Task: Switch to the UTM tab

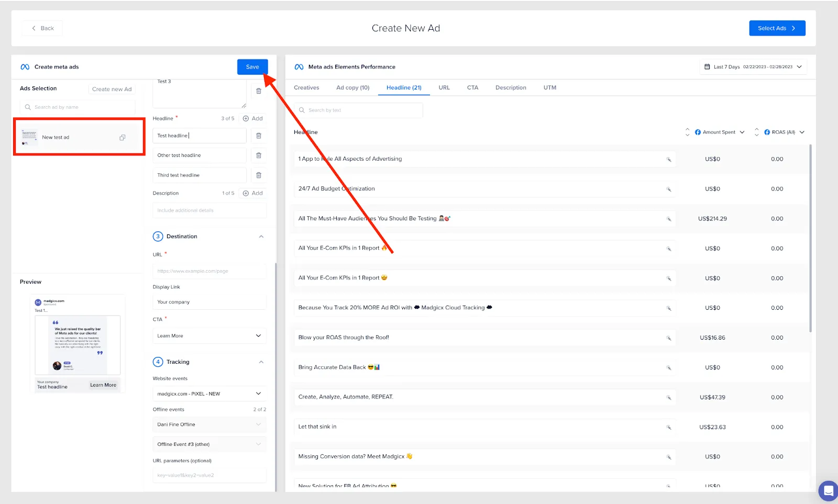Action: tap(550, 88)
